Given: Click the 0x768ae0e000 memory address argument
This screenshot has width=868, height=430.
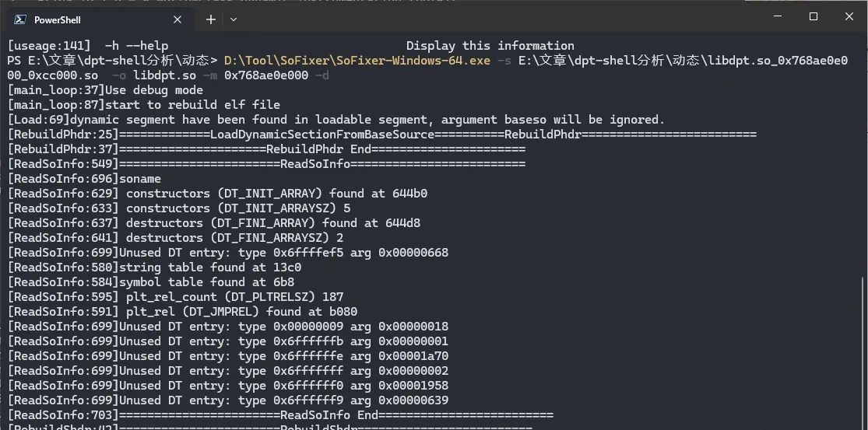Looking at the screenshot, I should (266, 75).
